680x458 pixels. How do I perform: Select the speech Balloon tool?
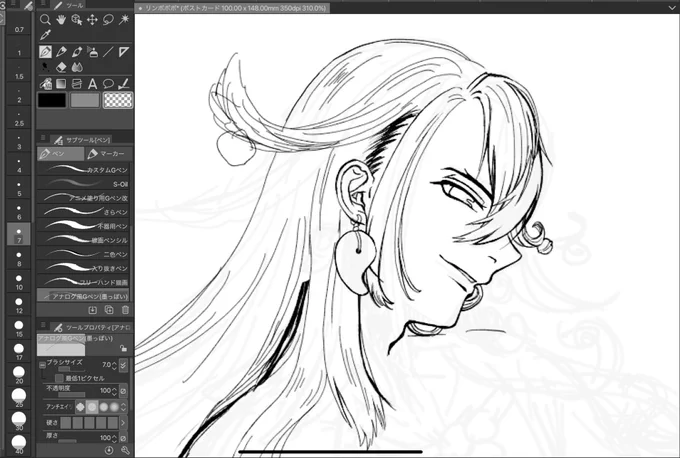coord(108,84)
